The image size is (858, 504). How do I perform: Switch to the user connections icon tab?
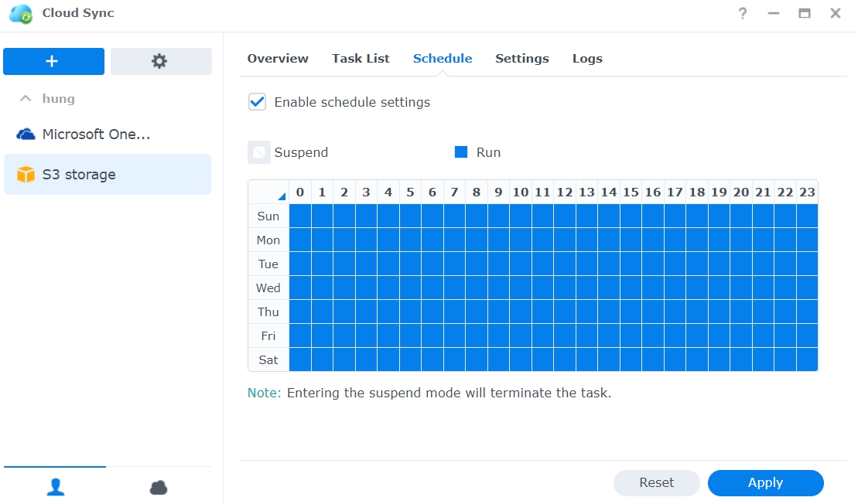click(55, 487)
